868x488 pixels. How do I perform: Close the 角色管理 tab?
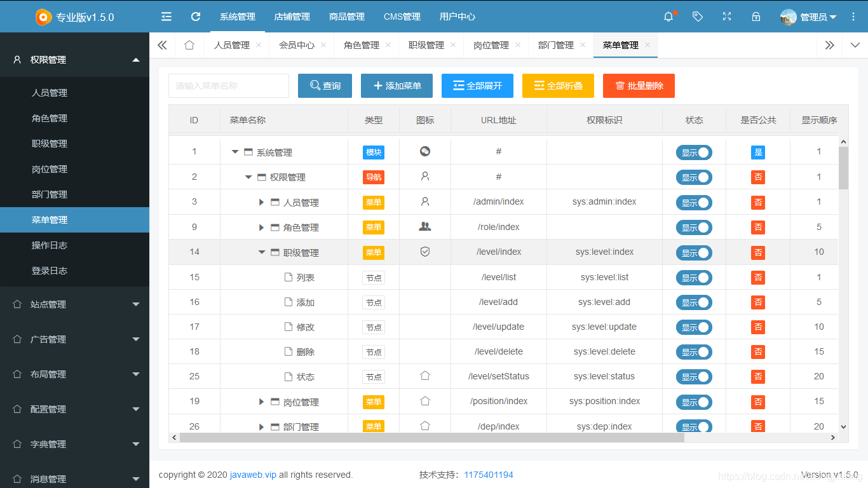coord(388,45)
